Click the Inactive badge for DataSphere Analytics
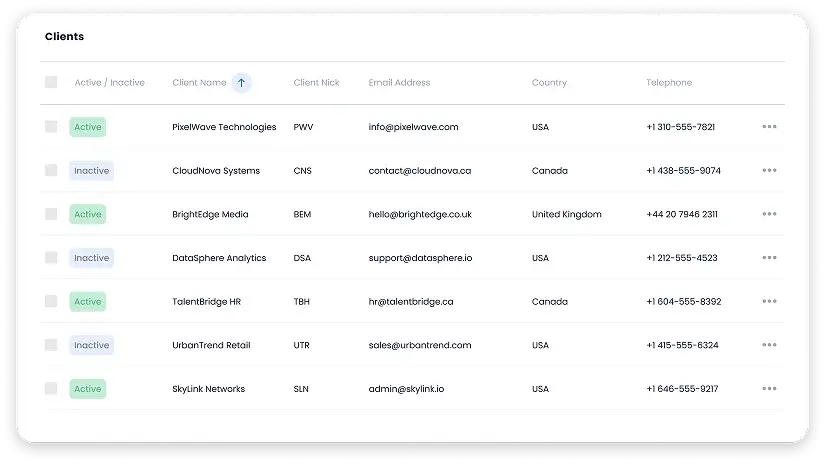 coord(92,258)
